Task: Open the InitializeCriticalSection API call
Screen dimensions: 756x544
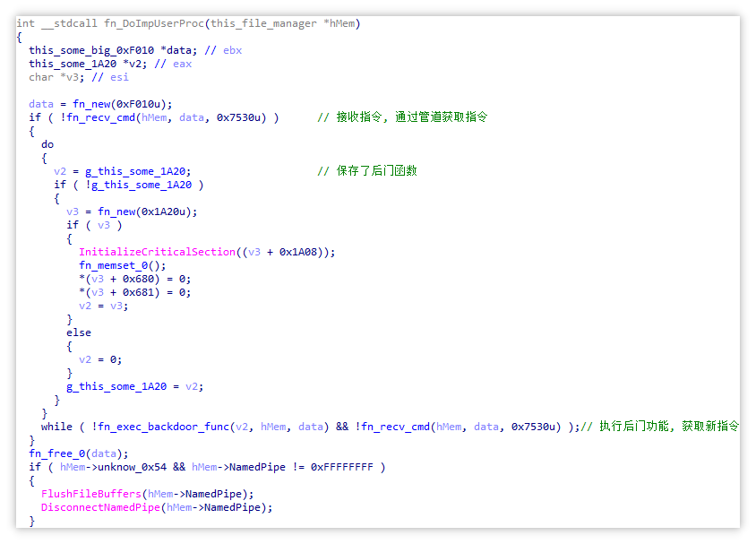Action: [157, 252]
